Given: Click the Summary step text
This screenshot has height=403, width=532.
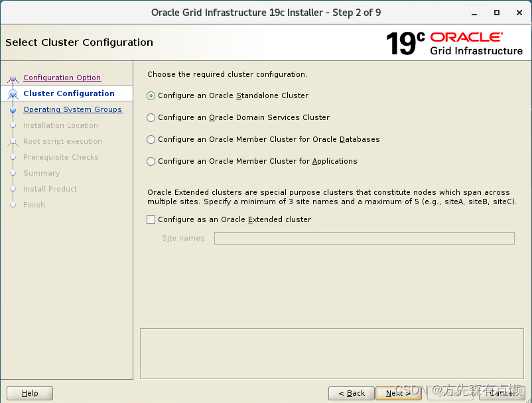Looking at the screenshot, I should pos(42,173).
